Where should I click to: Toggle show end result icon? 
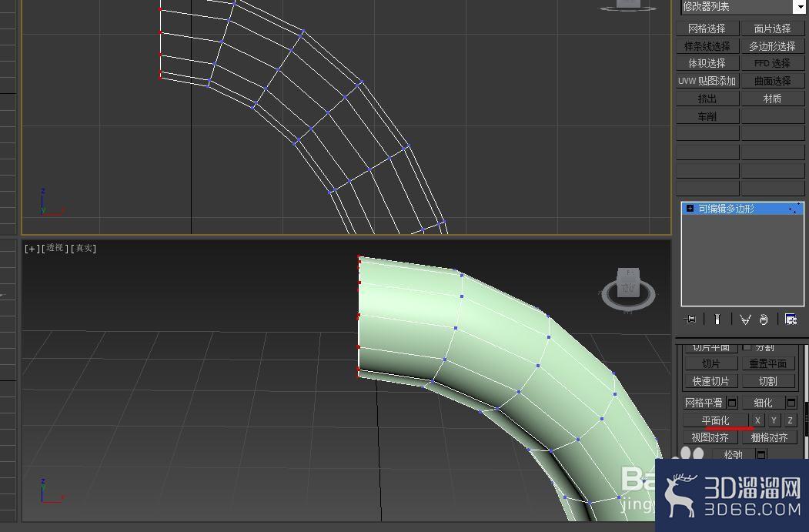coord(717,320)
